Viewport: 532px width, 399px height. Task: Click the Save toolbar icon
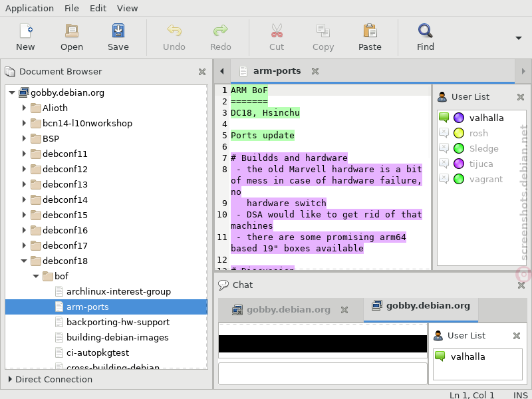point(118,31)
